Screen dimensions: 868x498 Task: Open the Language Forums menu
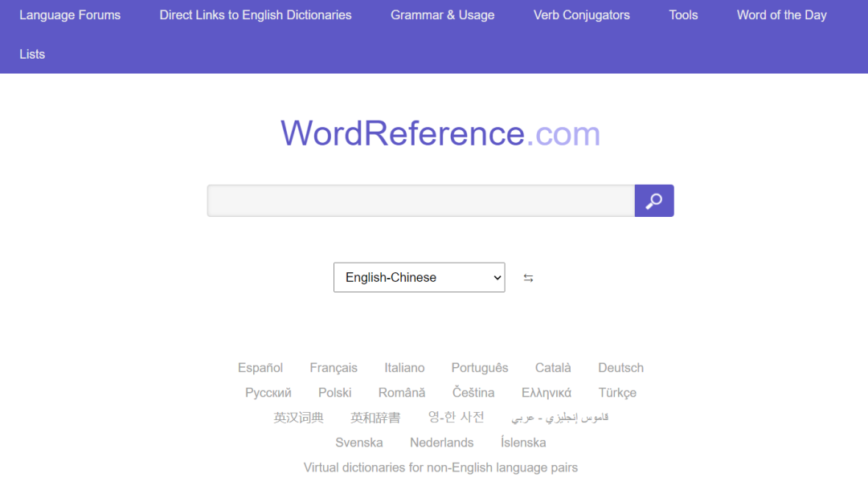coord(70,15)
